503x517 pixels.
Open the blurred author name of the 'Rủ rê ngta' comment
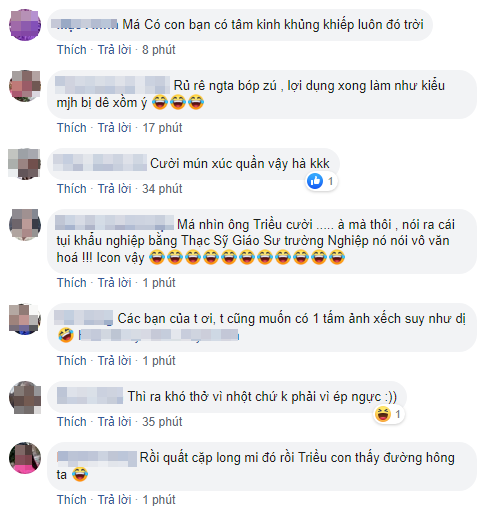tap(113, 85)
